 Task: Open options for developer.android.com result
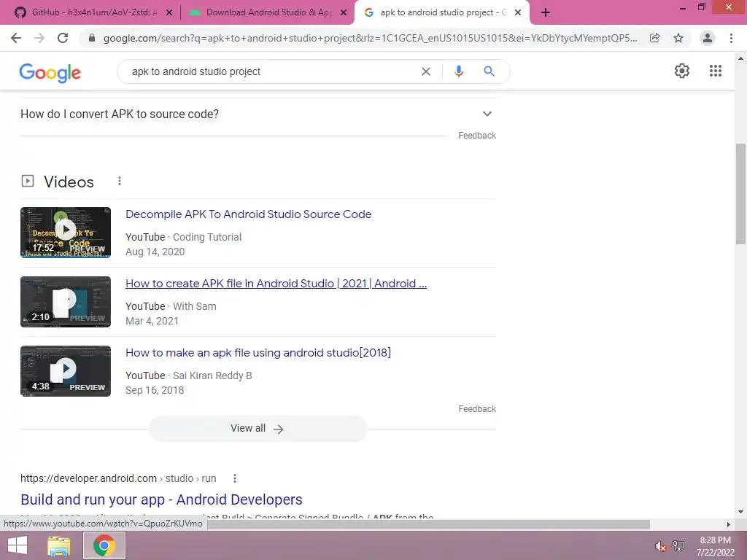(x=235, y=478)
